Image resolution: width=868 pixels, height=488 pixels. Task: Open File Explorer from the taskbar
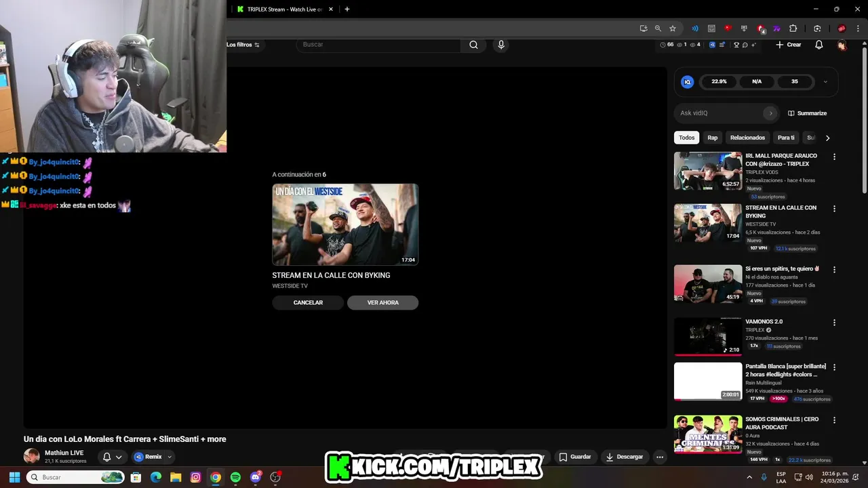[175, 477]
